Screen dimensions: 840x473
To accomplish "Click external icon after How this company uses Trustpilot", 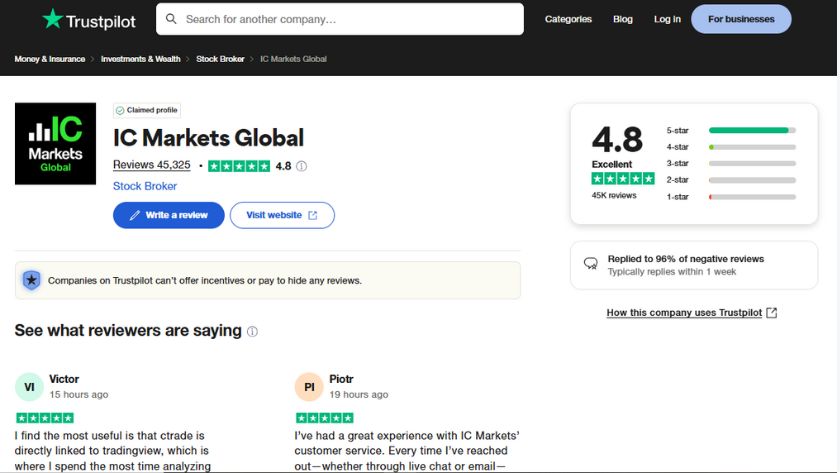I will pos(771,313).
